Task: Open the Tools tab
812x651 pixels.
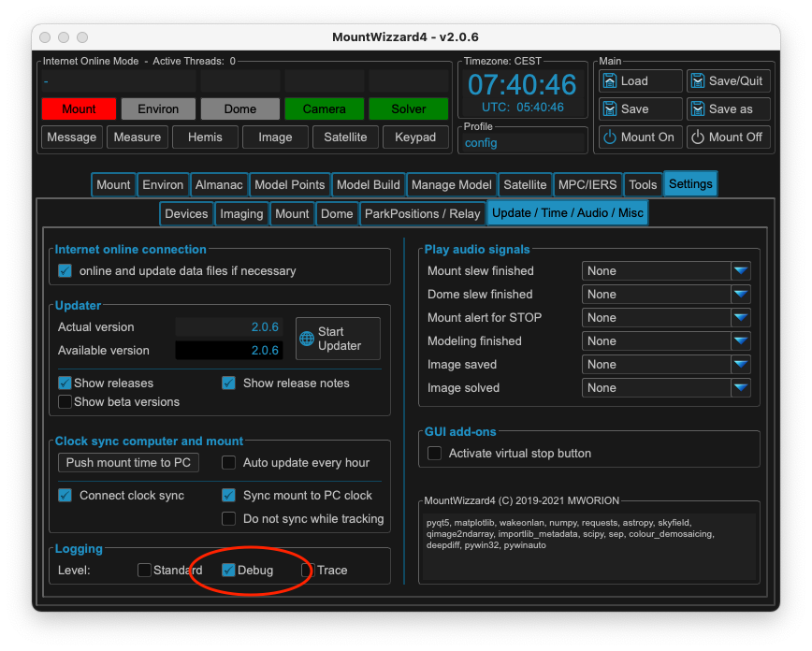Action: [644, 185]
